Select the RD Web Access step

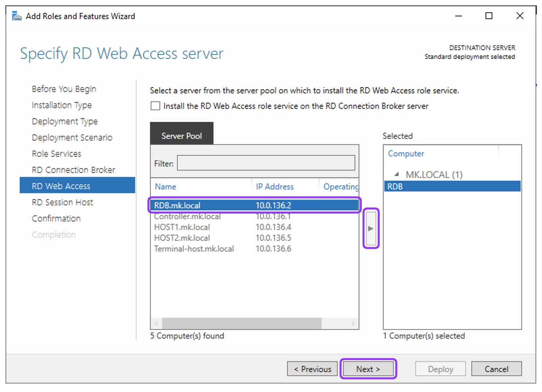coord(77,185)
